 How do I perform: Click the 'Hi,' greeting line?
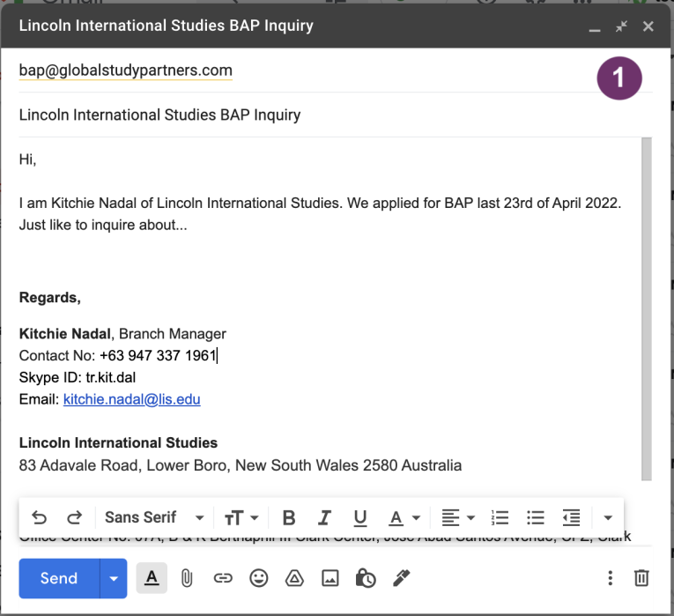27,160
